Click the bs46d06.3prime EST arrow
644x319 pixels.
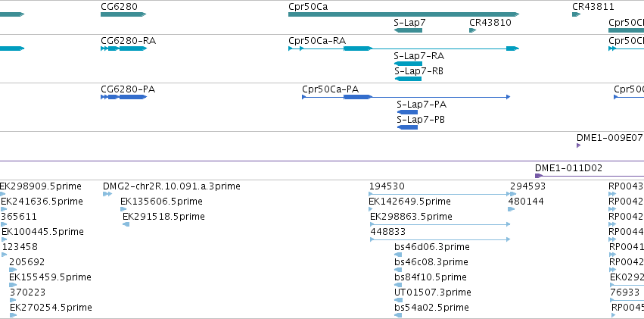[398, 255]
